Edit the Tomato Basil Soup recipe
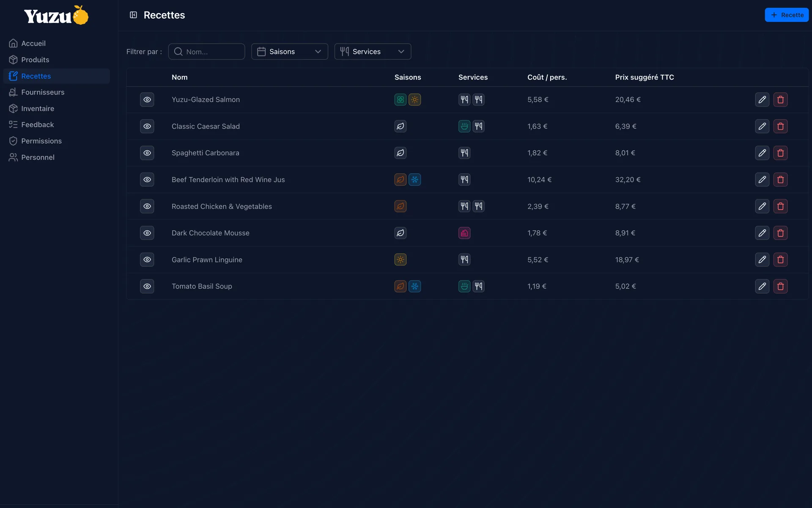 coord(762,286)
